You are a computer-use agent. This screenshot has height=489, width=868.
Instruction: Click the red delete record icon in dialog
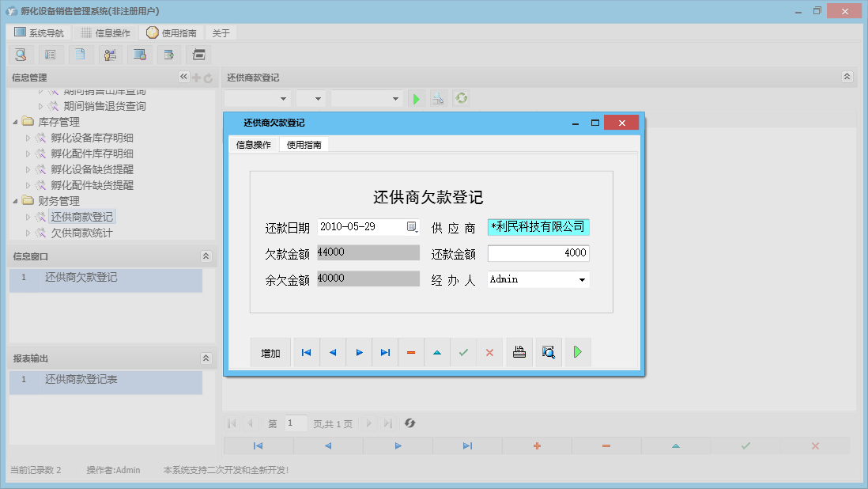(411, 352)
